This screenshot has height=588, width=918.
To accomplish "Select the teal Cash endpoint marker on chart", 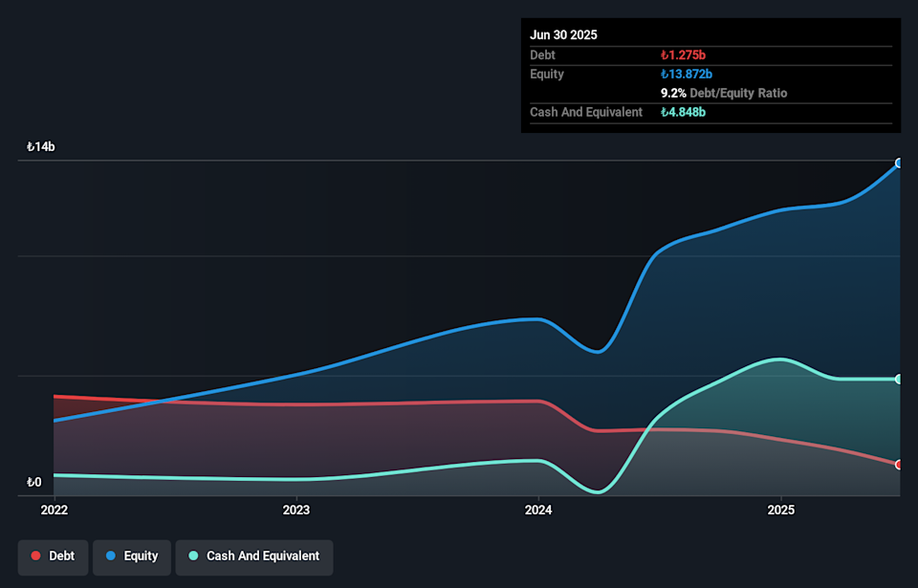I will [x=899, y=380].
